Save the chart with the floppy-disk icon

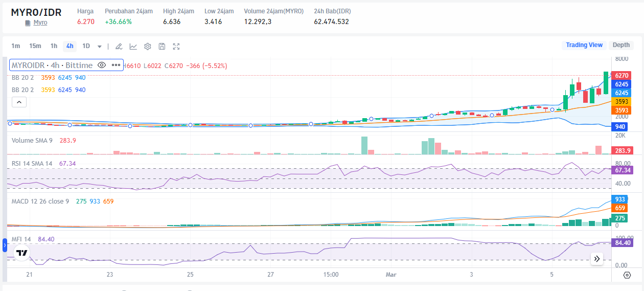coord(162,47)
